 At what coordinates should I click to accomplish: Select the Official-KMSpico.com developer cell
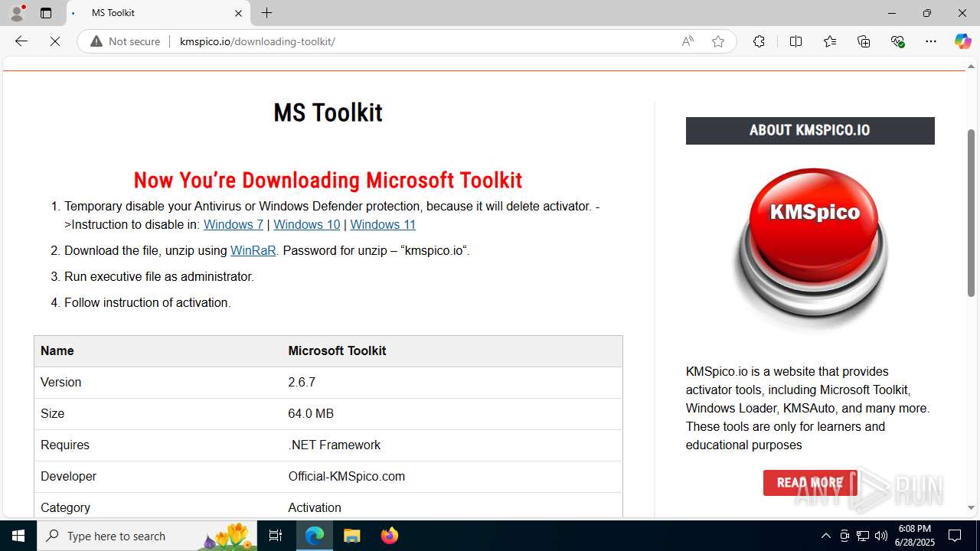pyautogui.click(x=452, y=476)
